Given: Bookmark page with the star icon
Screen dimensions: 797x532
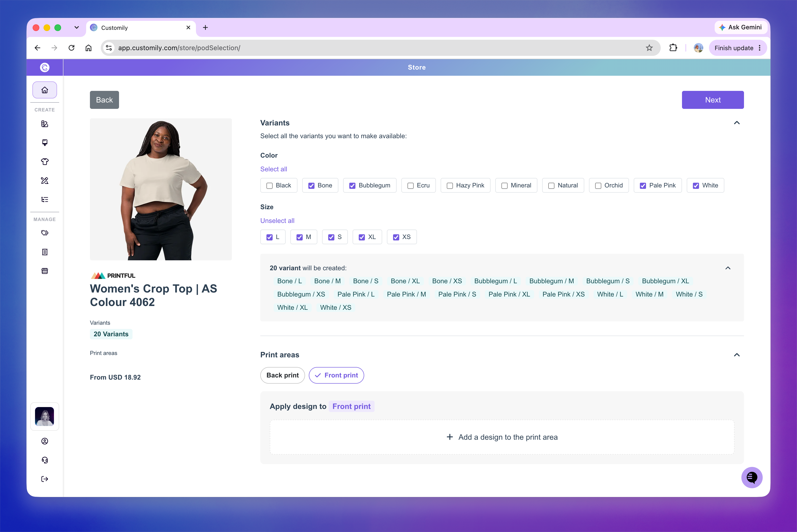Looking at the screenshot, I should [649, 48].
